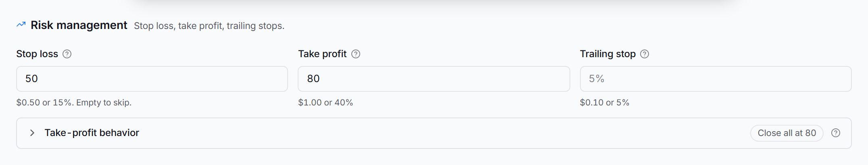868x165 pixels.
Task: Click the Risk management trend arrow icon
Action: pos(21,25)
